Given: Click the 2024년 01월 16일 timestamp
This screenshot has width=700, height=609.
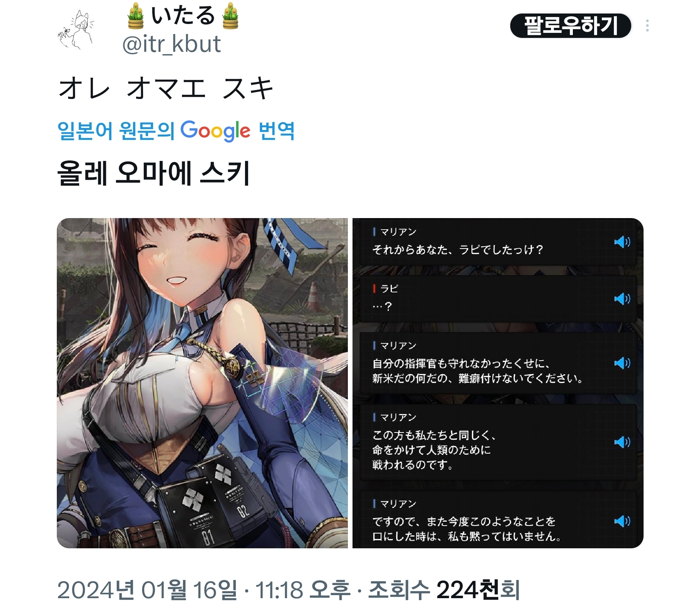Looking at the screenshot, I should (x=147, y=590).
